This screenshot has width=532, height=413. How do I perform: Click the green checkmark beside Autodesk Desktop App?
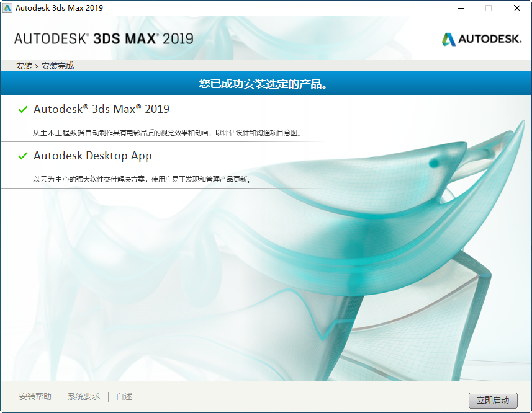(x=23, y=156)
